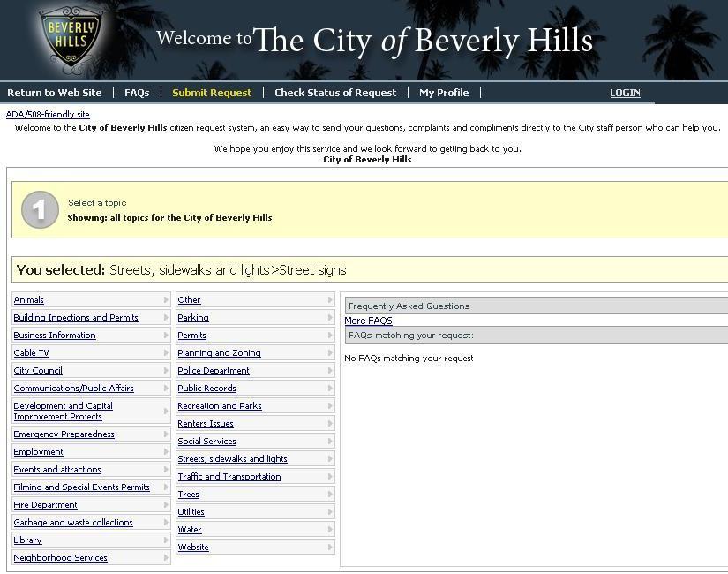Open the More FAQS link
The height and width of the screenshot is (574, 728).
point(368,321)
